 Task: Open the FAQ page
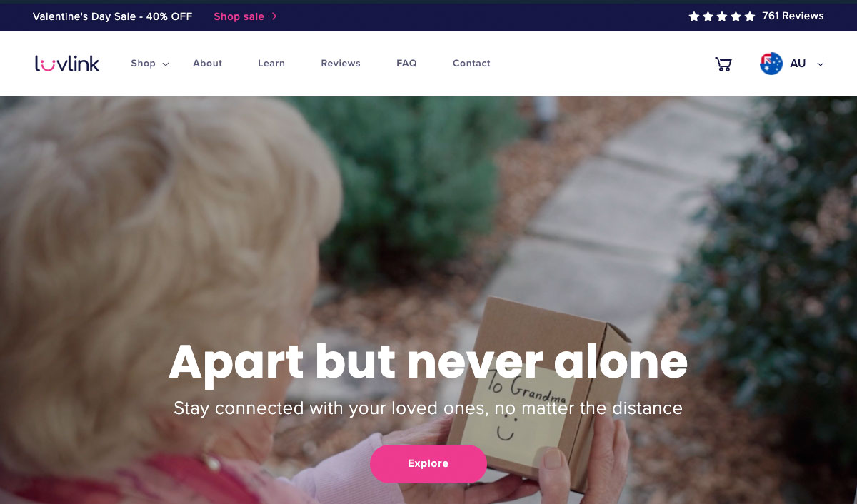click(x=406, y=64)
